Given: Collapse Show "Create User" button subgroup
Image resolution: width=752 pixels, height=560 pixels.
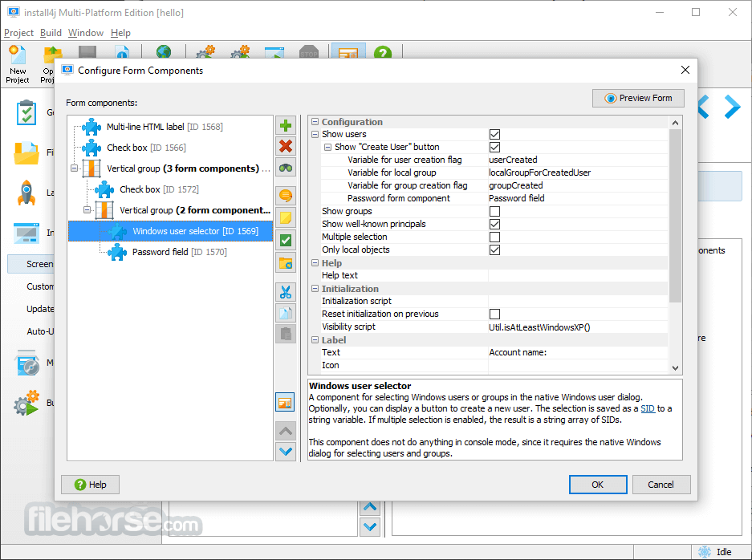Looking at the screenshot, I should (x=327, y=147).
